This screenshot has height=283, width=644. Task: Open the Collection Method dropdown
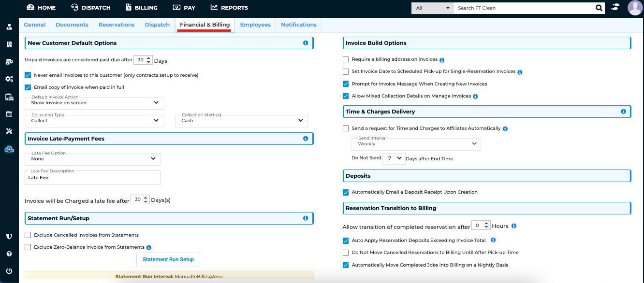click(241, 121)
